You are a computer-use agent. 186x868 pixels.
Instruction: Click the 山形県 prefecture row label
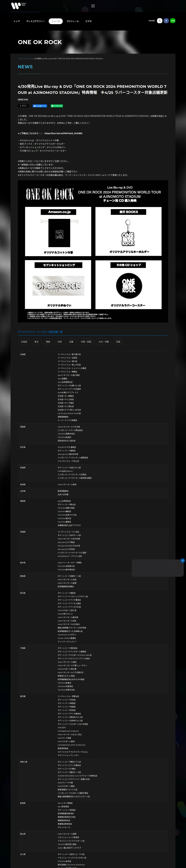tap(23, 491)
